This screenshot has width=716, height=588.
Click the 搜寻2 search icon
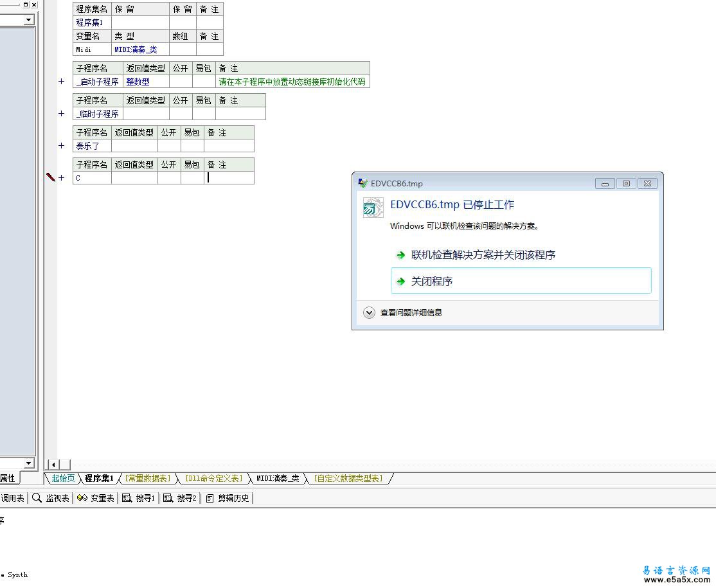coord(168,498)
